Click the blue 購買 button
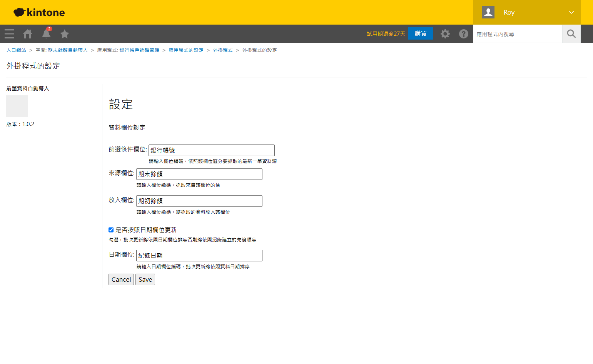The image size is (593, 364). pyautogui.click(x=421, y=33)
